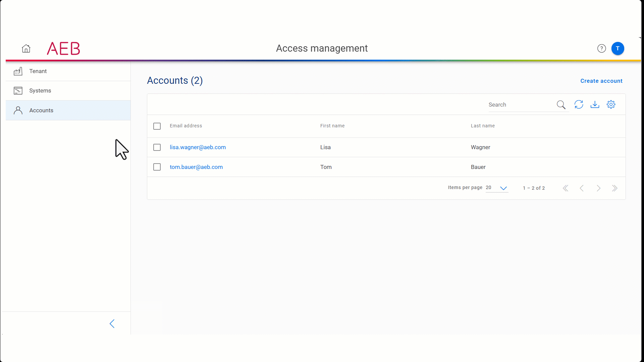Open table settings gear icon

coord(611,105)
